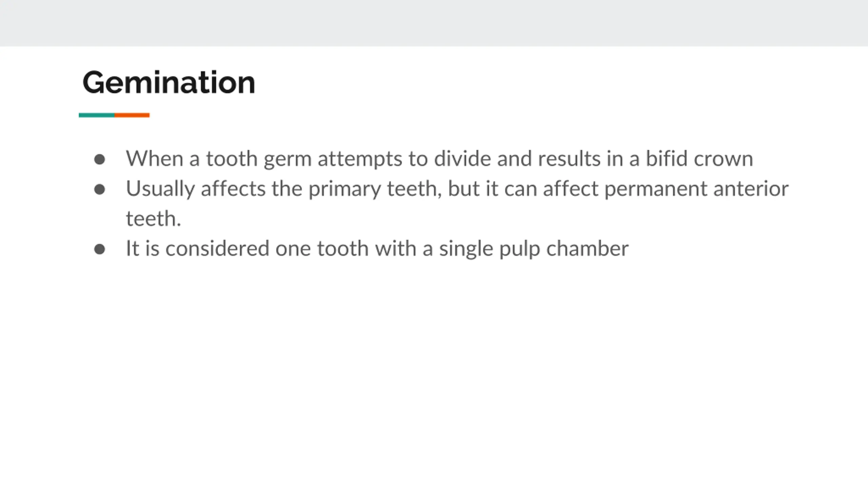The image size is (868, 488).
Task: Click 'It is considered one tooth' text
Action: (247, 248)
